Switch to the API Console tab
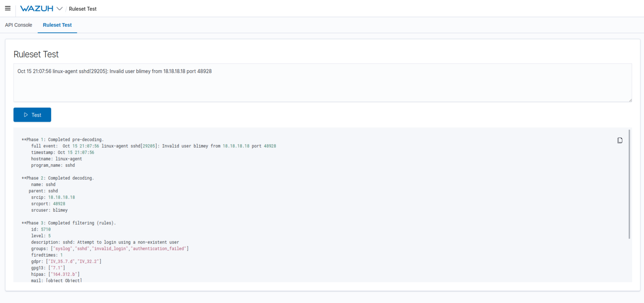Image resolution: width=644 pixels, height=303 pixels. [18, 25]
